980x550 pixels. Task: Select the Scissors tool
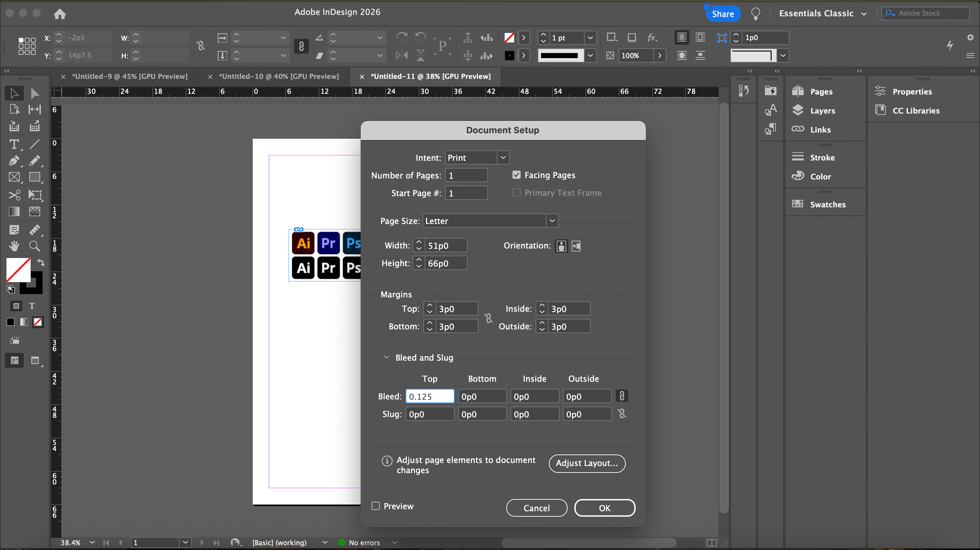(x=14, y=195)
